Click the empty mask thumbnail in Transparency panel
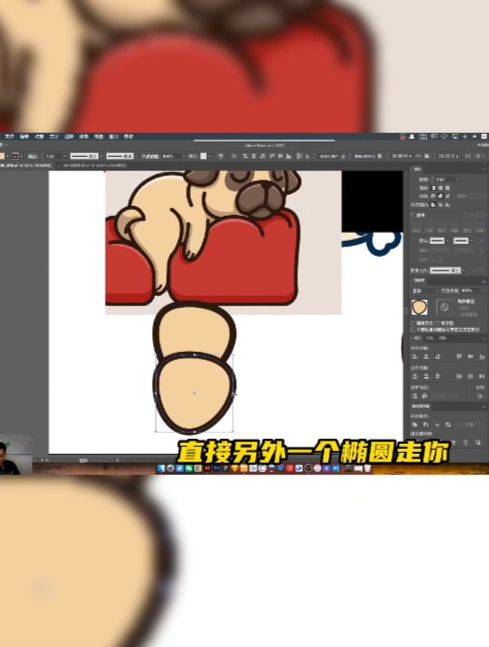Image resolution: width=489 pixels, height=647 pixels. pyautogui.click(x=444, y=307)
